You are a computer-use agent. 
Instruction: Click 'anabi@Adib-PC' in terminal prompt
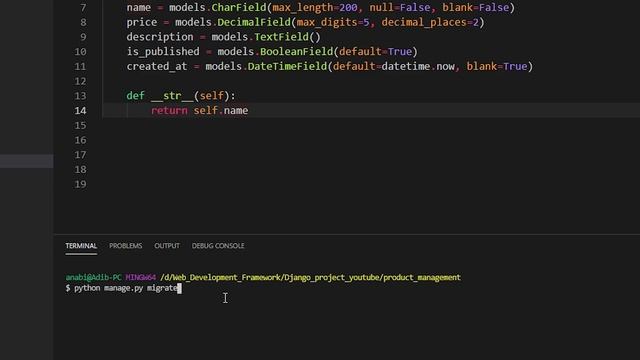(x=93, y=278)
